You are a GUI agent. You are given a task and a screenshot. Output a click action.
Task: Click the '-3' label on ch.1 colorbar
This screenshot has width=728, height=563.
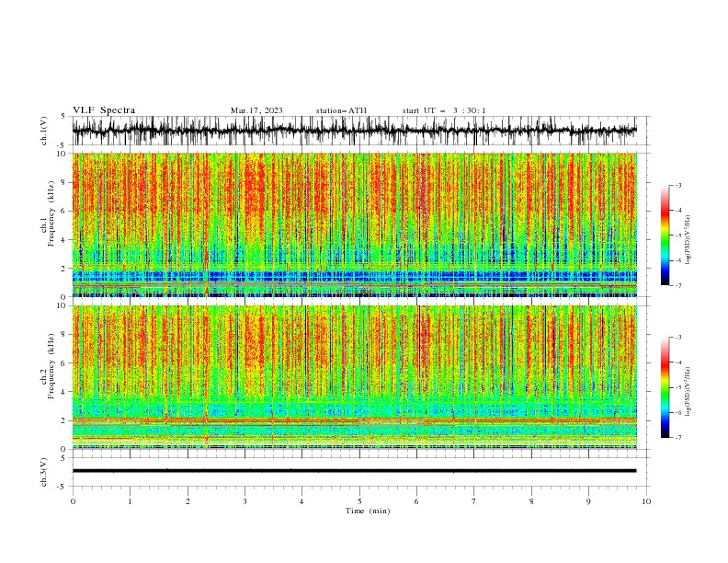pos(677,185)
